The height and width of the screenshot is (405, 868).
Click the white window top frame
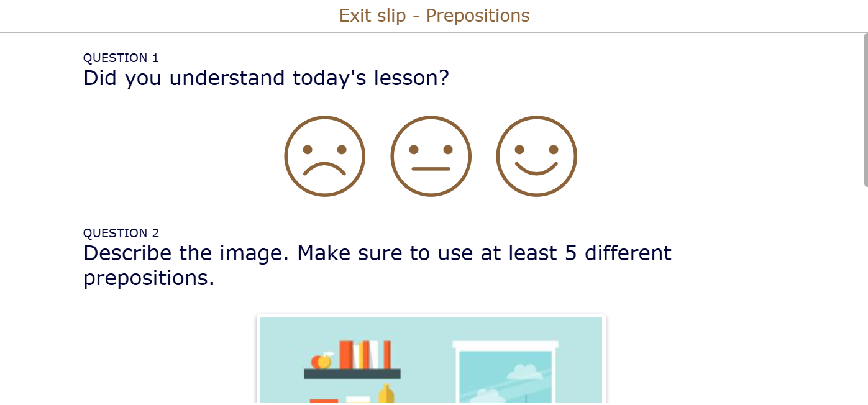pyautogui.click(x=505, y=345)
